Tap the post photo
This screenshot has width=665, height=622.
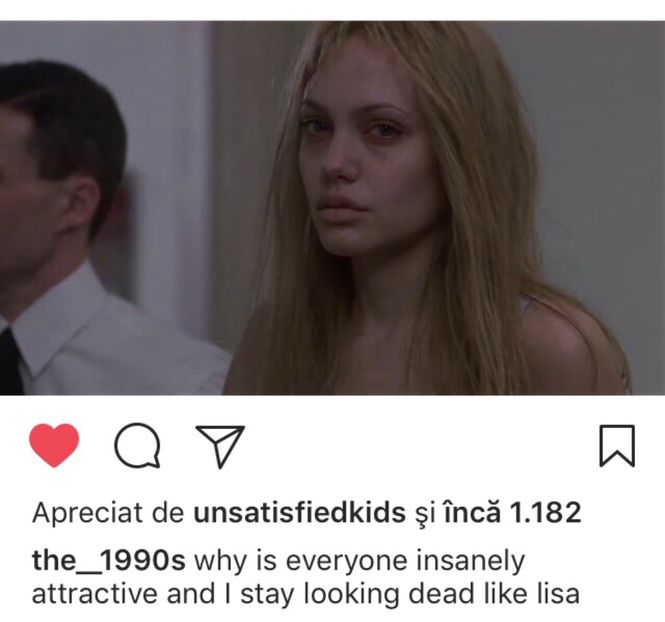(x=332, y=208)
